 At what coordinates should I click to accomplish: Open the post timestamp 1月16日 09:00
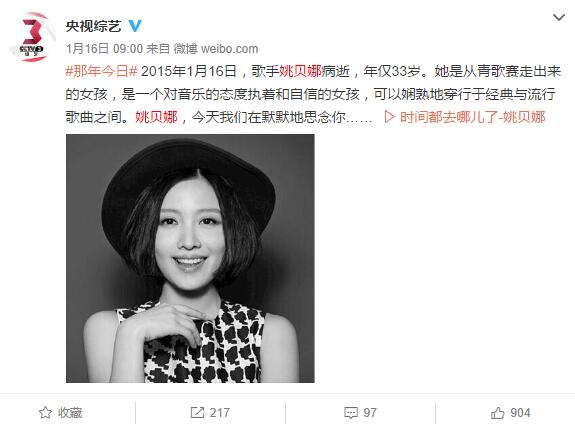(105, 49)
